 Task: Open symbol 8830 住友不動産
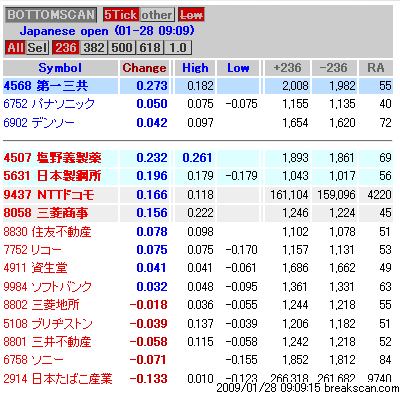[x=47, y=232]
